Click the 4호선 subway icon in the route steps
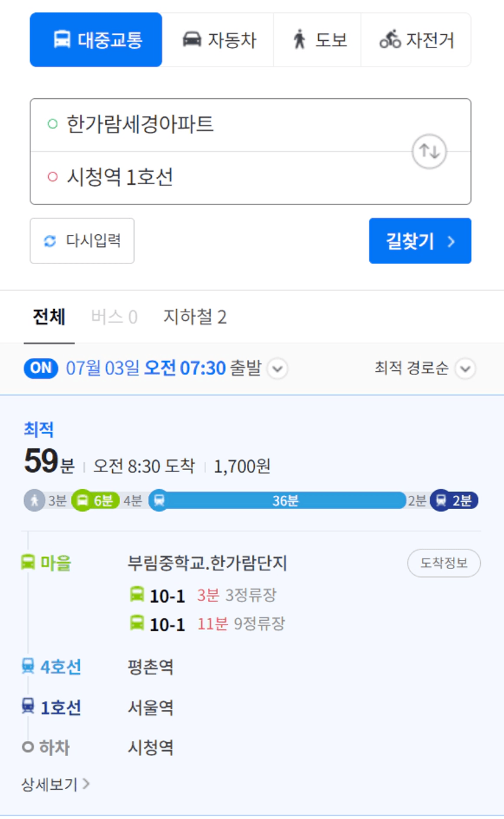Viewport: 504px width, 819px height. coord(28,667)
